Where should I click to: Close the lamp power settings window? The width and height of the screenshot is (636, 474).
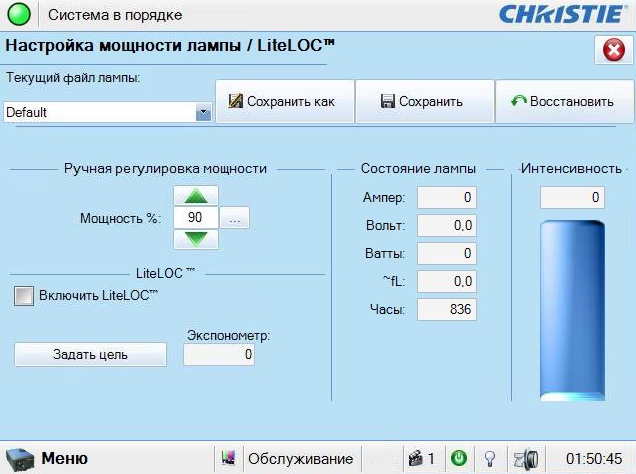[x=612, y=50]
